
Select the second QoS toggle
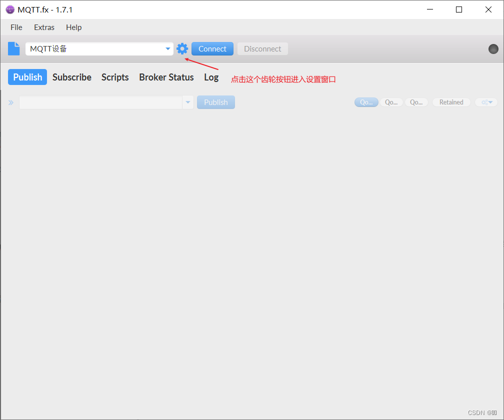tap(391, 102)
